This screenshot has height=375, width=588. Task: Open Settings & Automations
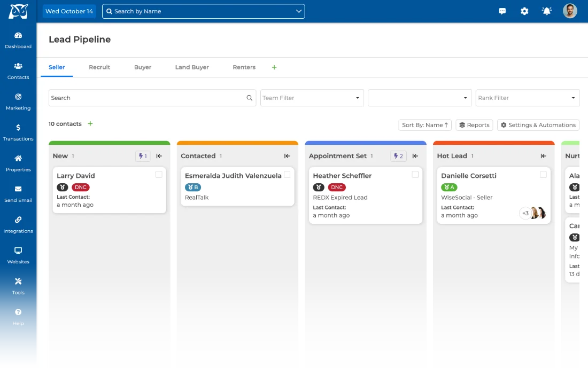pyautogui.click(x=538, y=125)
